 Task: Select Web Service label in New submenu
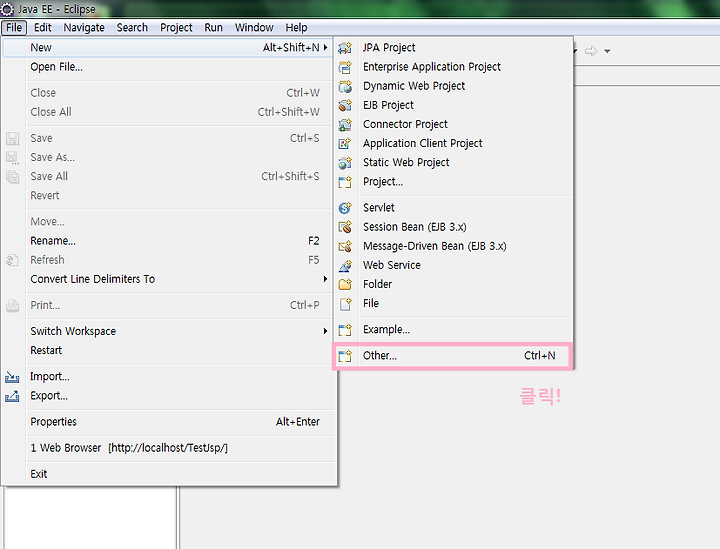tap(392, 265)
